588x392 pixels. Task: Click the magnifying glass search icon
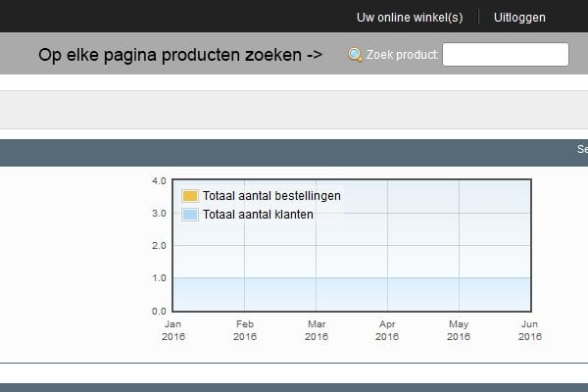[355, 55]
